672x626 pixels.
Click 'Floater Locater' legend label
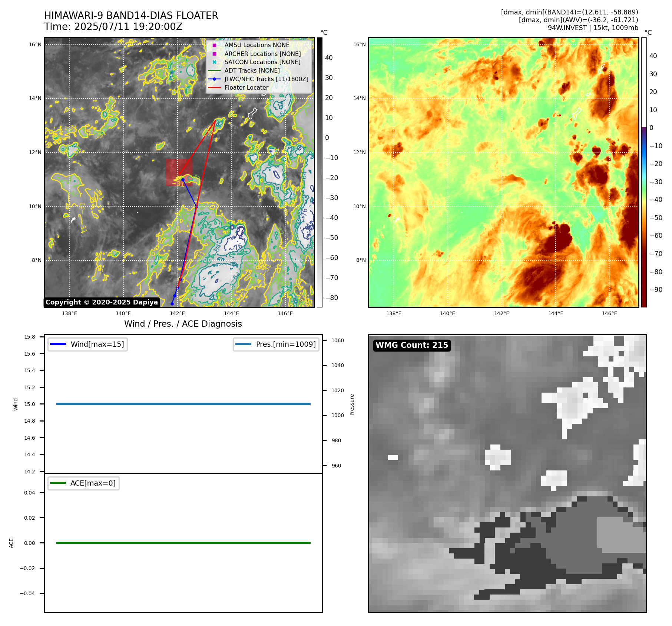pos(246,87)
